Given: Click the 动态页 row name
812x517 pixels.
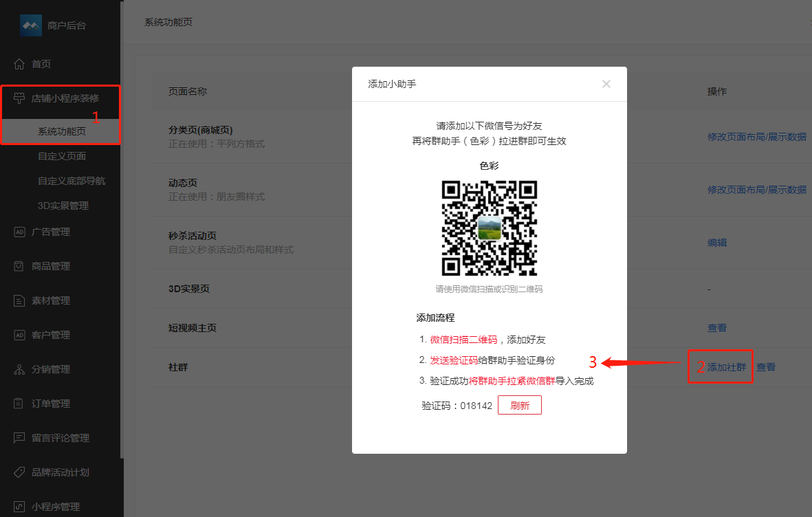Looking at the screenshot, I should pos(183,183).
